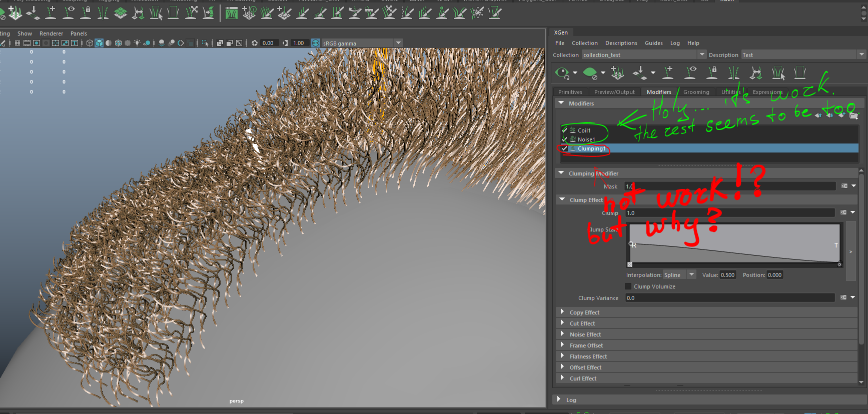Image resolution: width=868 pixels, height=414 pixels.
Task: Open the XGen File menu
Action: [560, 43]
